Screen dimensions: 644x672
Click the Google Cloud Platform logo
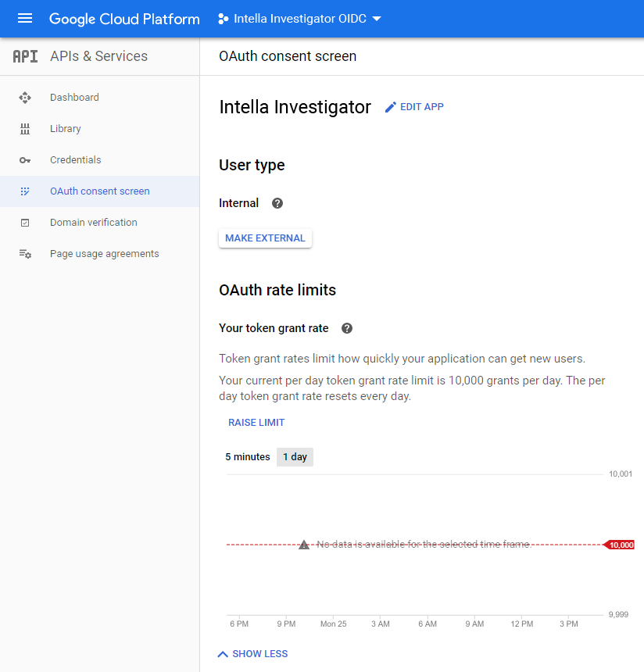click(x=124, y=19)
